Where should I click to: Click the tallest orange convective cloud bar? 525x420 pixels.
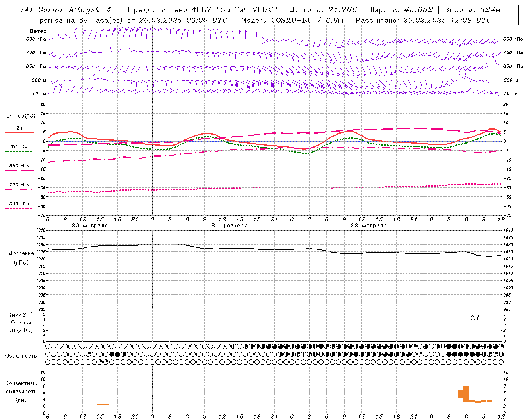point(466,394)
